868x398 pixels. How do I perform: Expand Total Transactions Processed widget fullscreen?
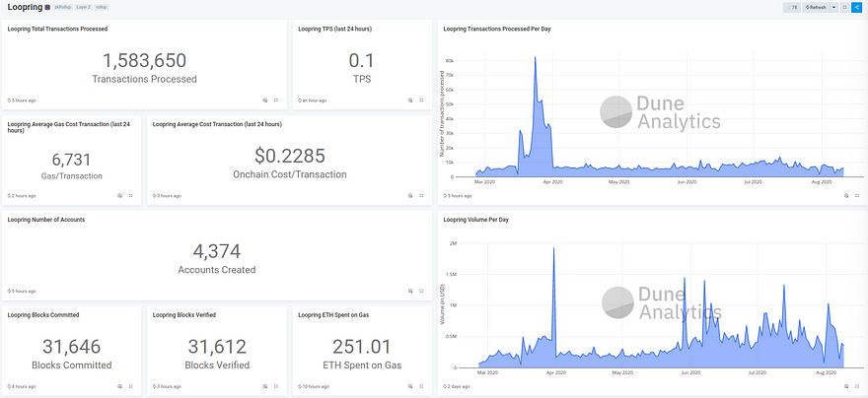tap(275, 100)
